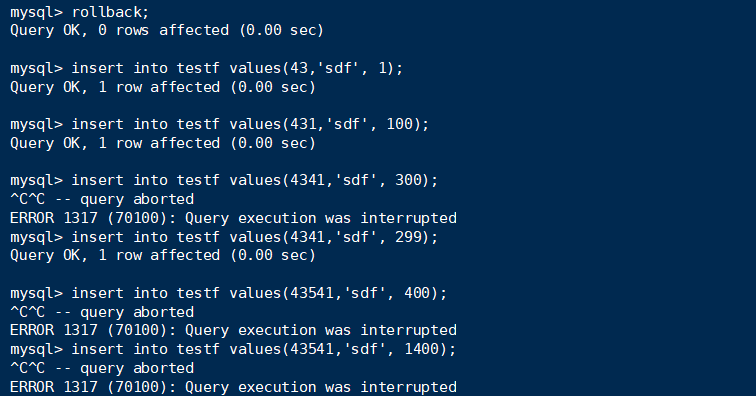Viewport: 756px width, 396px height.
Task: Click first '^C^C -- query aborted' line
Action: pos(102,199)
